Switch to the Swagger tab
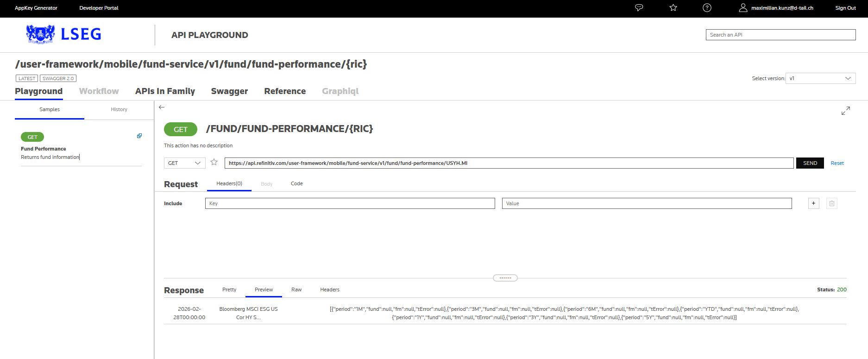Viewport: 868px width, 359px height. (229, 91)
